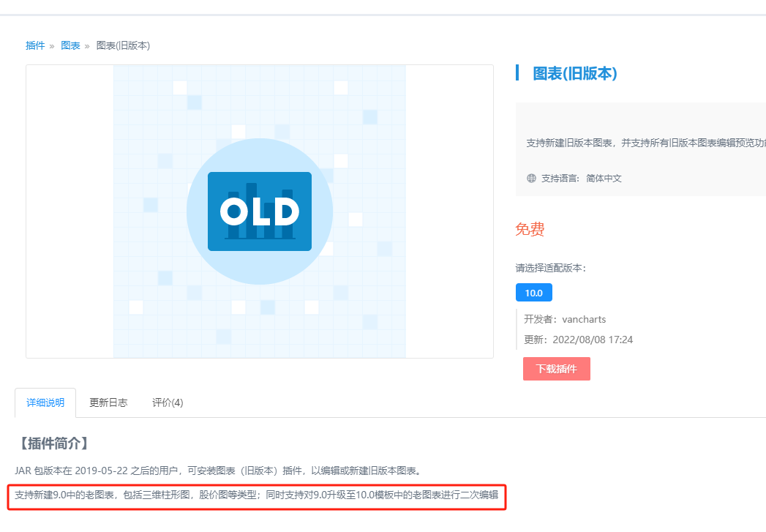The width and height of the screenshot is (766, 532).
Task: Click the 开发者: vancharts text
Action: (565, 320)
